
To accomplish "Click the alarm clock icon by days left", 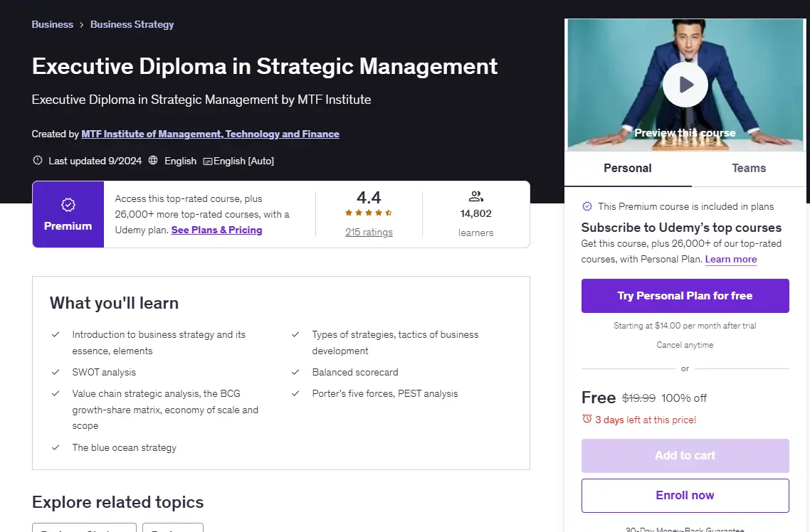I will pyautogui.click(x=587, y=418).
